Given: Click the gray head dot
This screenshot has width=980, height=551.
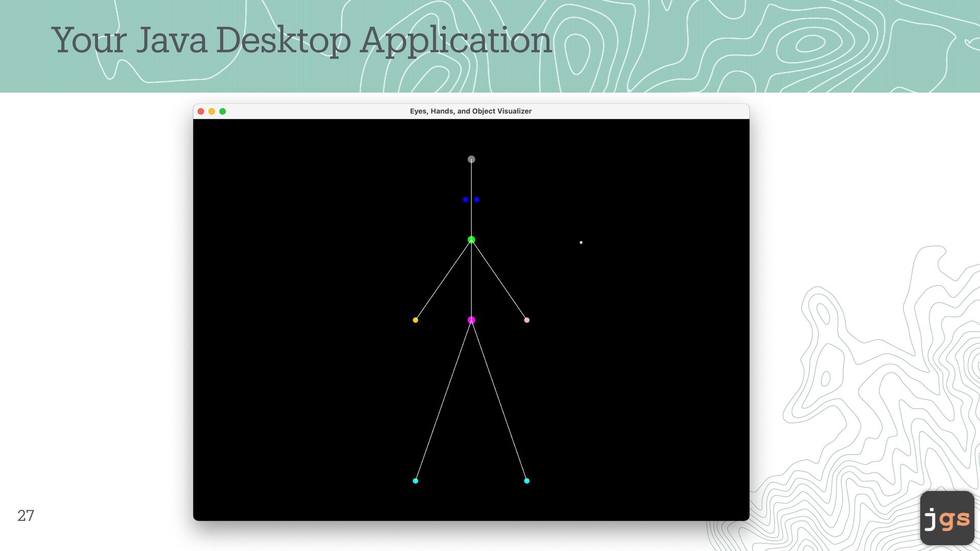Looking at the screenshot, I should [471, 159].
